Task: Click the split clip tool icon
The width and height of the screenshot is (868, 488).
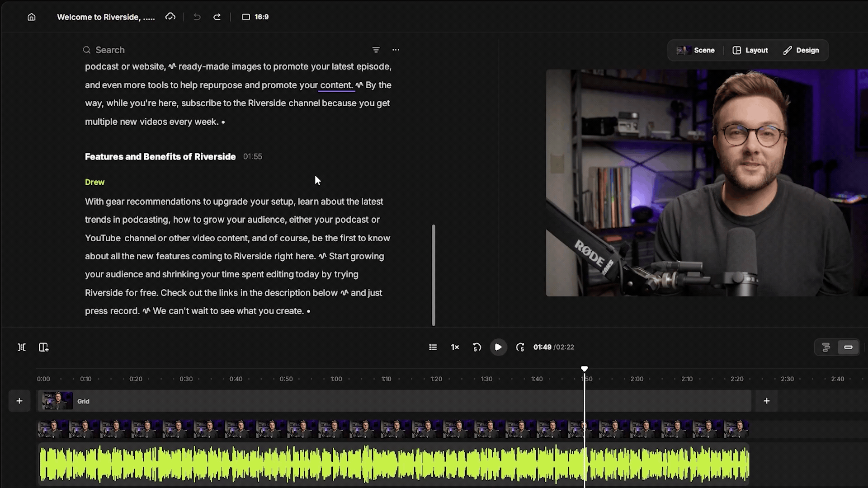Action: tap(22, 347)
